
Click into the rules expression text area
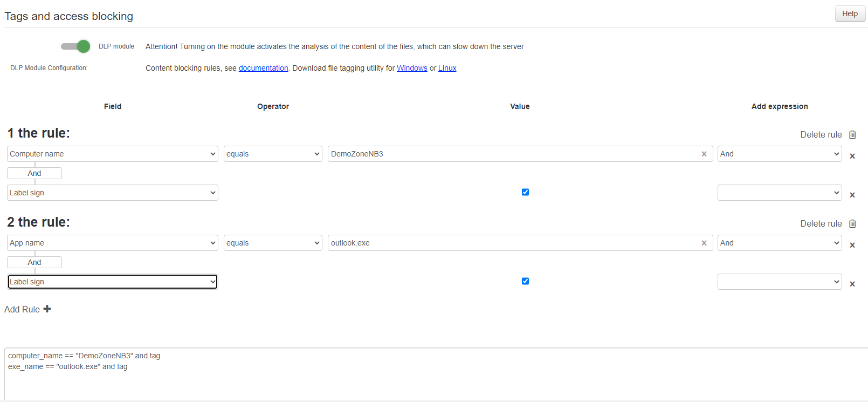click(431, 378)
